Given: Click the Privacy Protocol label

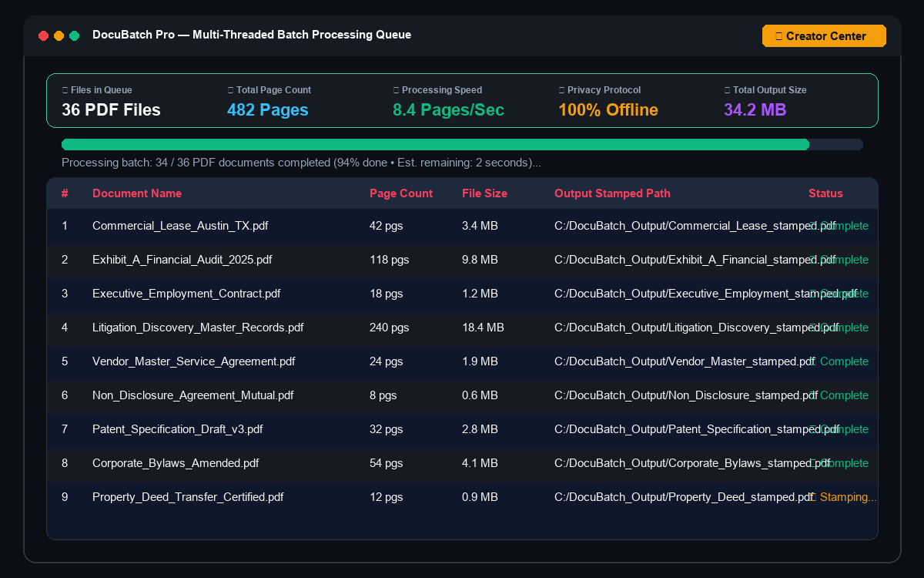Looking at the screenshot, I should pos(599,90).
